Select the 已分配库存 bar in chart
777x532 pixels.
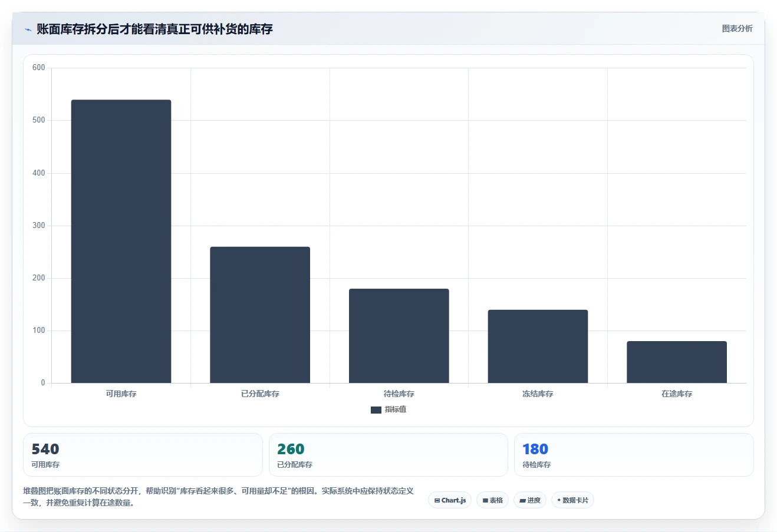point(260,315)
